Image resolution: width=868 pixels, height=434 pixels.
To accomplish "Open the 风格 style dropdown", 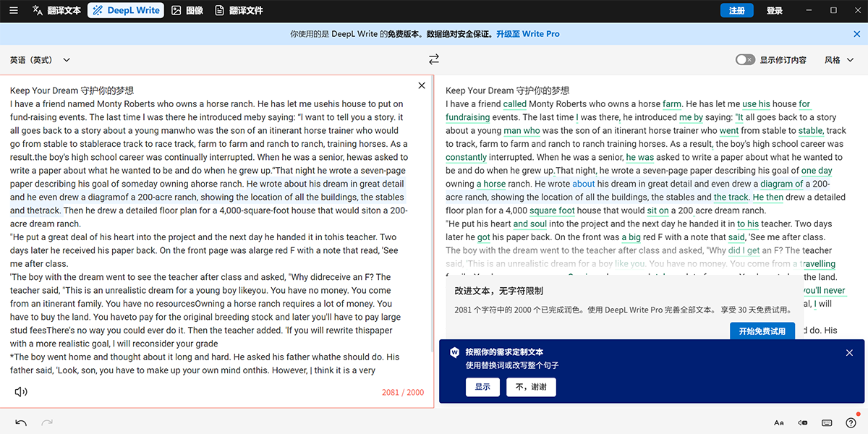I will pyautogui.click(x=839, y=60).
